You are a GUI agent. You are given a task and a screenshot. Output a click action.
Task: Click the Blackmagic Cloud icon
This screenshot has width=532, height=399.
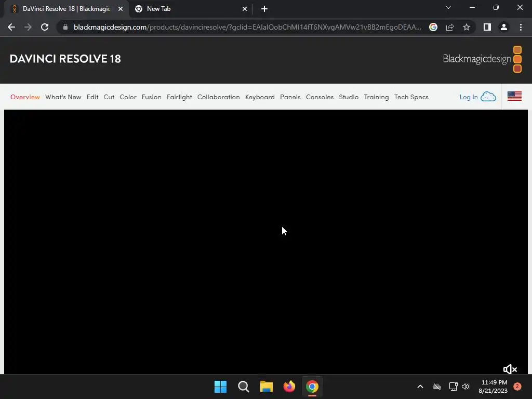tap(488, 97)
